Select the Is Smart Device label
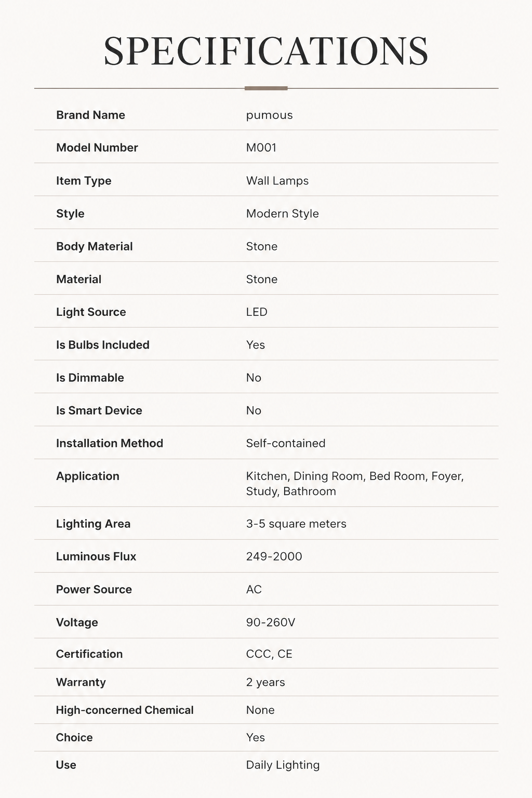The height and width of the screenshot is (798, 532). click(x=99, y=410)
